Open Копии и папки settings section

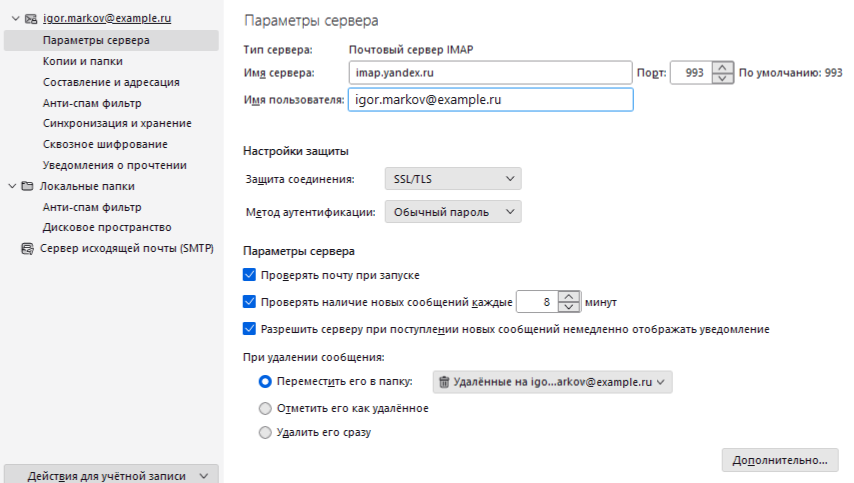click(83, 61)
